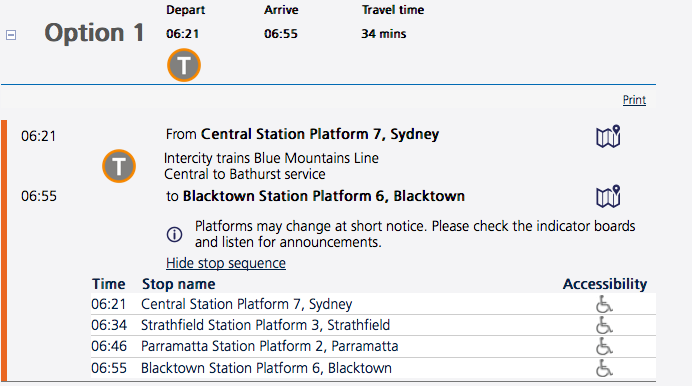Open map for Blacktown Station Platform 6
The width and height of the screenshot is (692, 386).
tap(608, 196)
